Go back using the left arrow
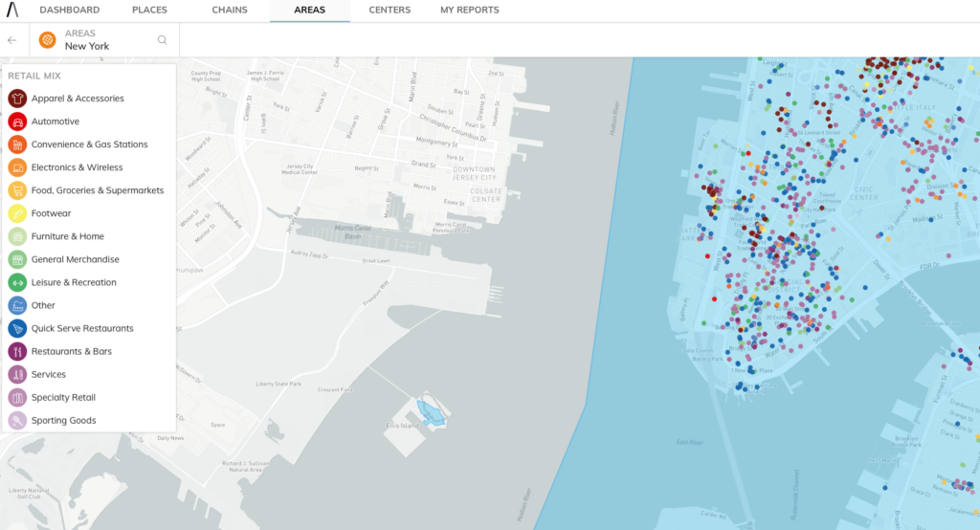The width and height of the screenshot is (980, 530). [x=12, y=40]
